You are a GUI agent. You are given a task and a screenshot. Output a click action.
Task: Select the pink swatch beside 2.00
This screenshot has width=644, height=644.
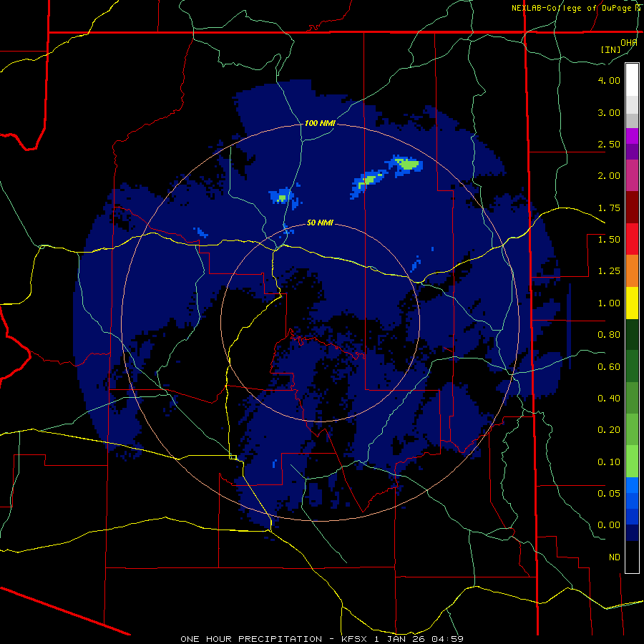click(632, 176)
